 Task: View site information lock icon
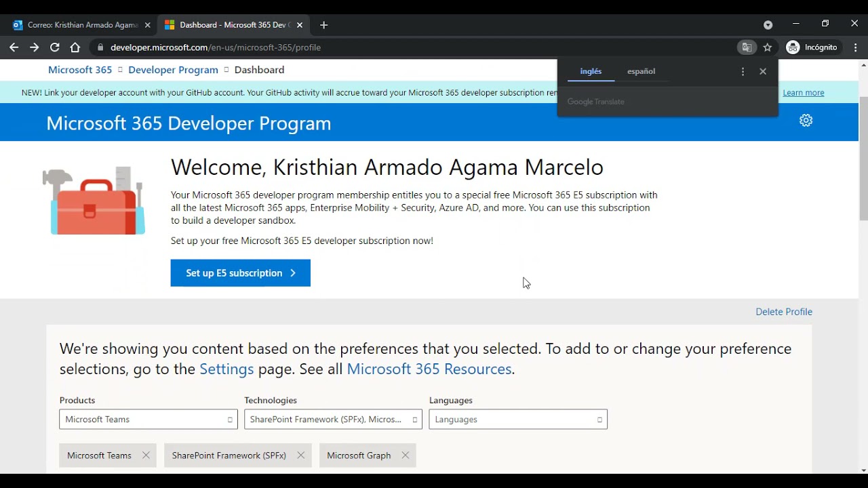100,47
